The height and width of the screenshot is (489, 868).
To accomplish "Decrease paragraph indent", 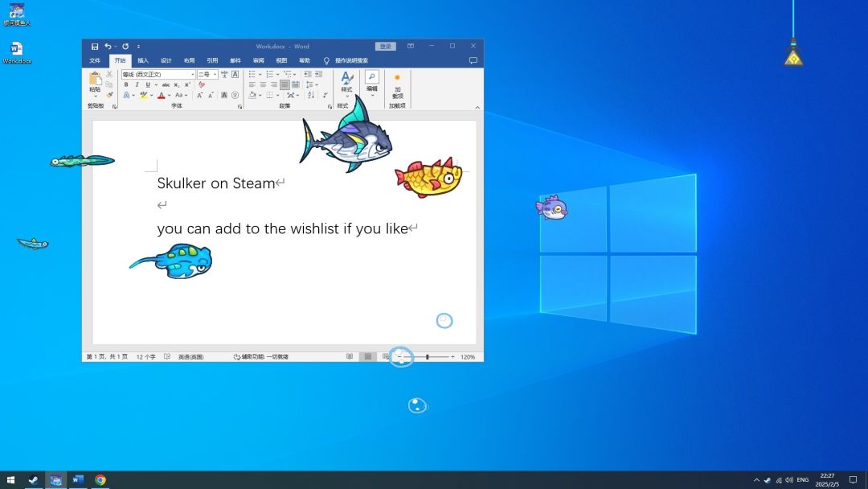I will (308, 74).
